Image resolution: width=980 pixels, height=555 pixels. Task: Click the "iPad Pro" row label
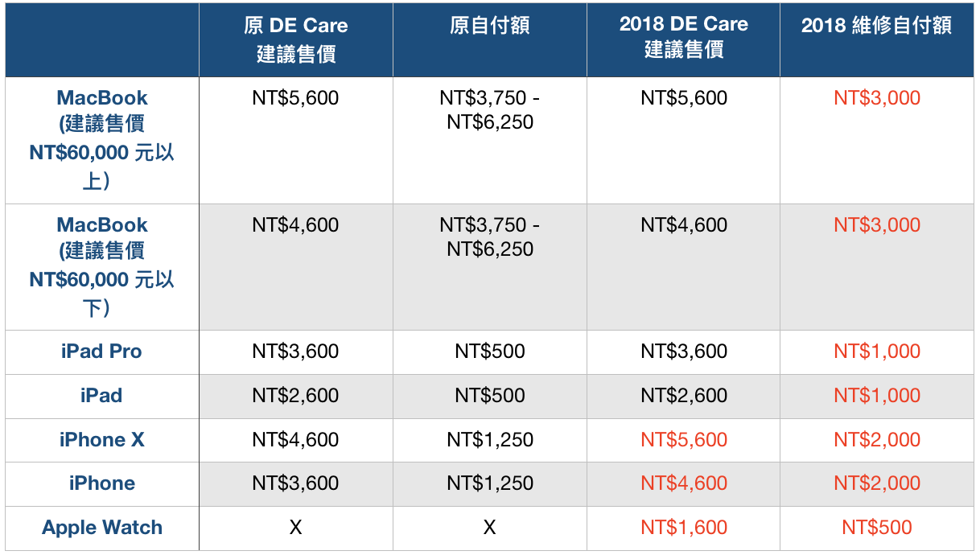point(101,351)
